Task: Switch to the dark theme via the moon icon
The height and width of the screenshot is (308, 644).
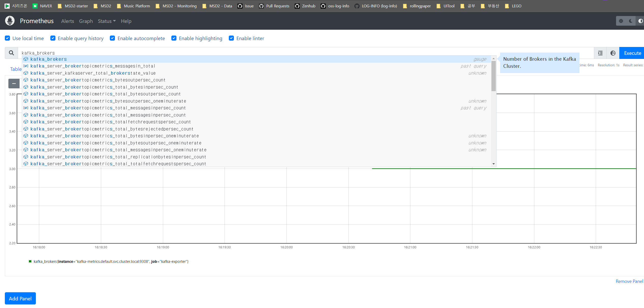Action: (x=631, y=21)
